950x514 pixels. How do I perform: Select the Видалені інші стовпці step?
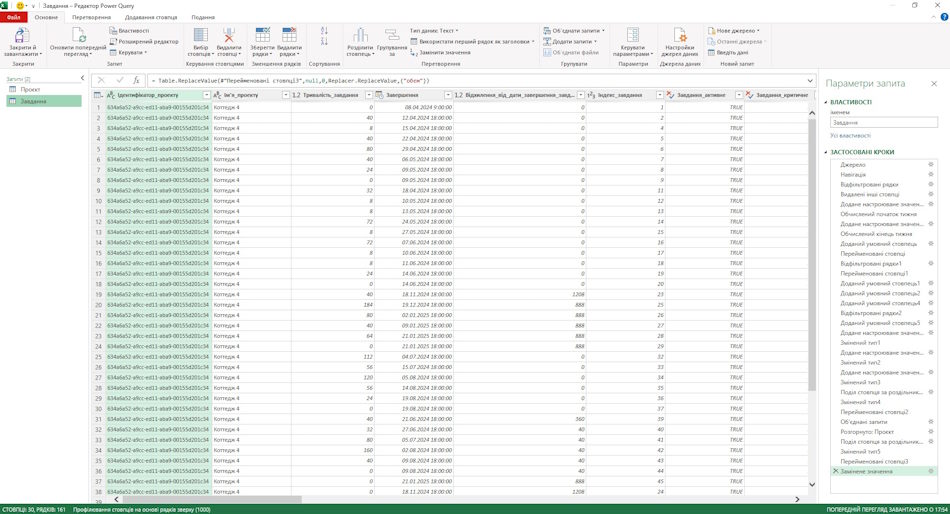(x=883, y=194)
